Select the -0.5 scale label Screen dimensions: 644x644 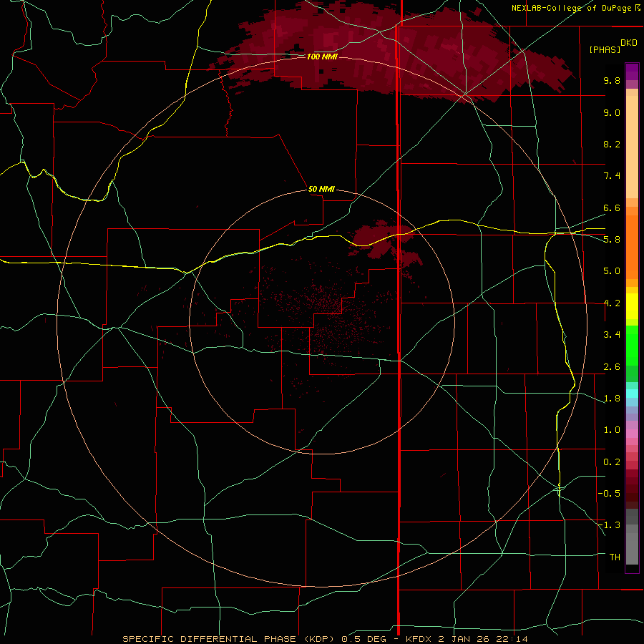click(609, 494)
